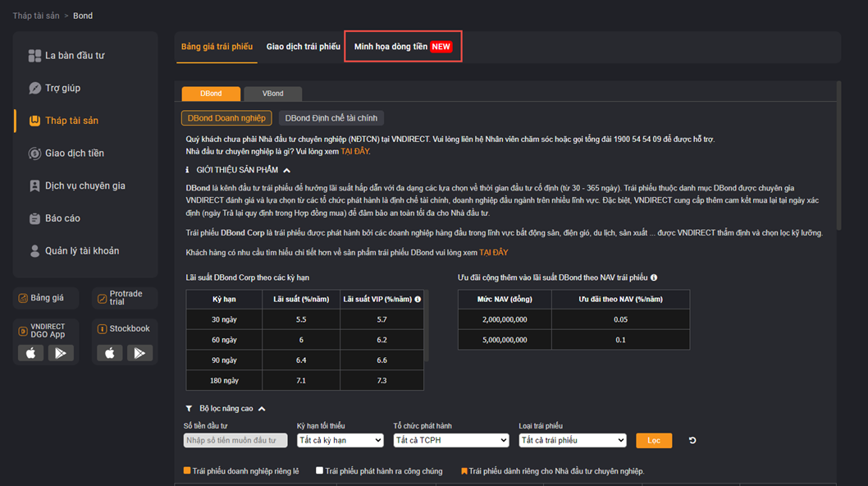
Task: Select the VBond tab
Action: 273,94
